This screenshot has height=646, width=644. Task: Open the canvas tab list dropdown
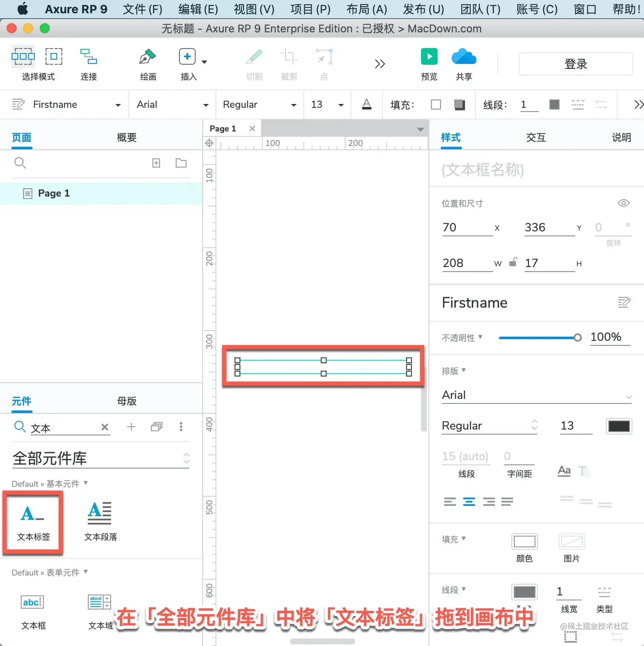[420, 130]
